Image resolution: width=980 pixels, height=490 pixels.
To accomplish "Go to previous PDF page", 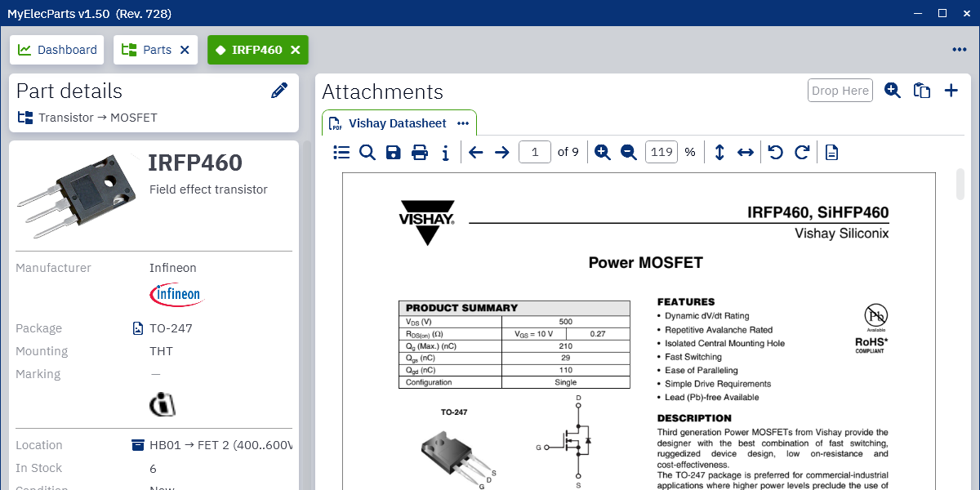I will click(x=476, y=152).
